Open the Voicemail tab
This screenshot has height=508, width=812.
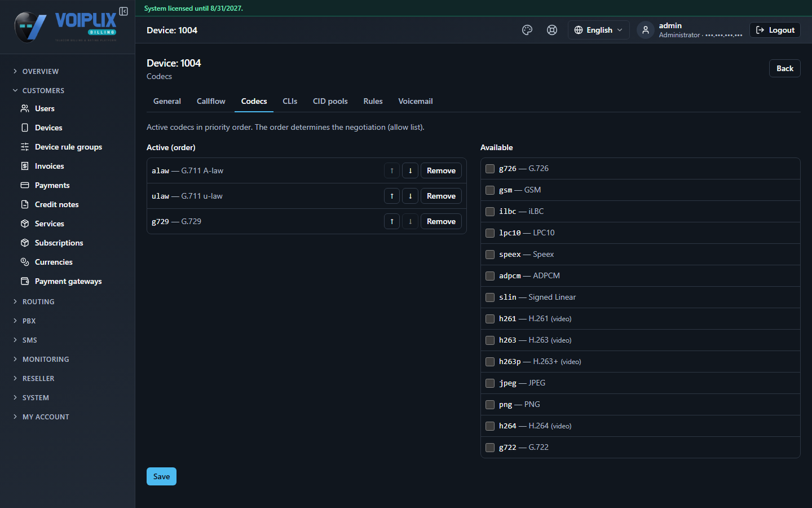(x=416, y=101)
